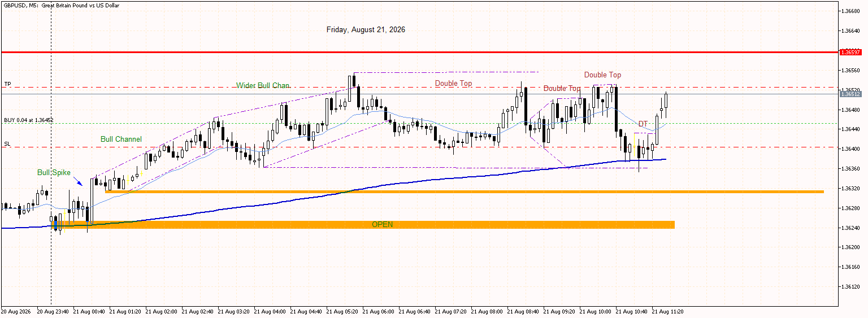Click the red 1.36597 price tag
This screenshot has height=318, width=868.
pyautogui.click(x=850, y=52)
